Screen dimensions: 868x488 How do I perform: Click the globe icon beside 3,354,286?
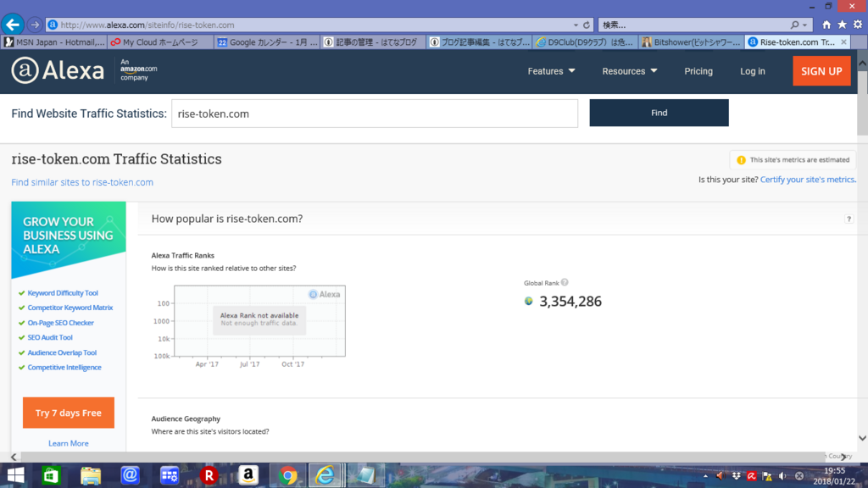point(529,301)
